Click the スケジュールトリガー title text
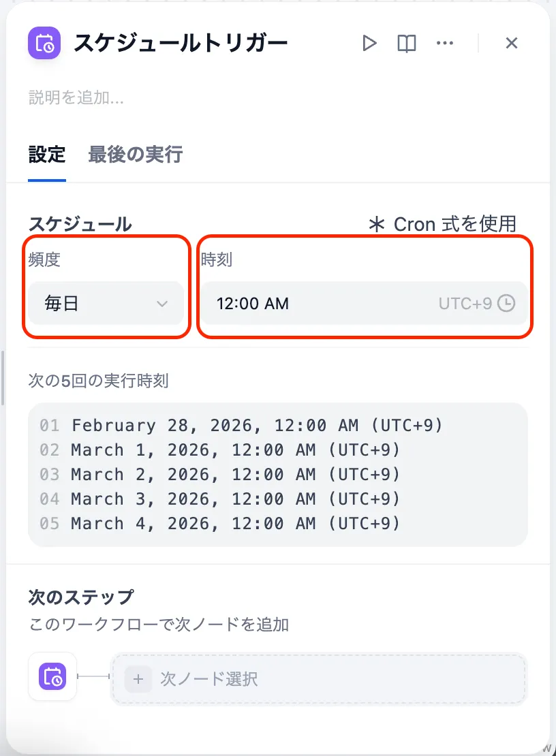This screenshot has width=556, height=756. click(x=181, y=44)
